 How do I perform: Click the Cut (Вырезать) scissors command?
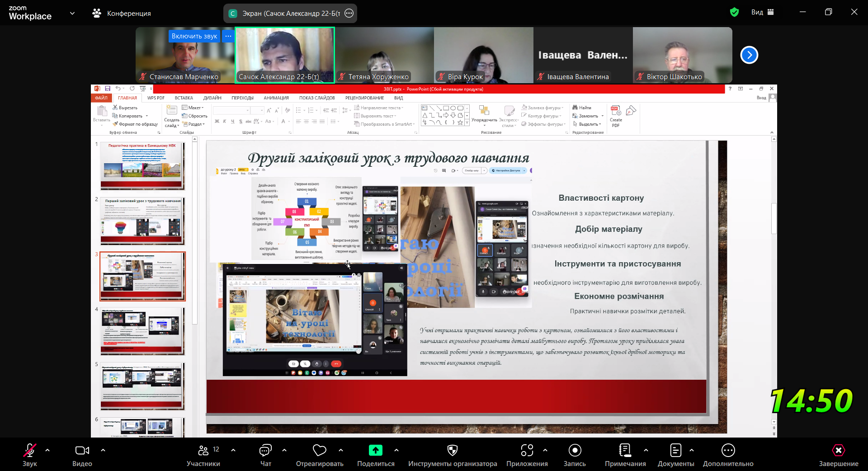tap(125, 108)
